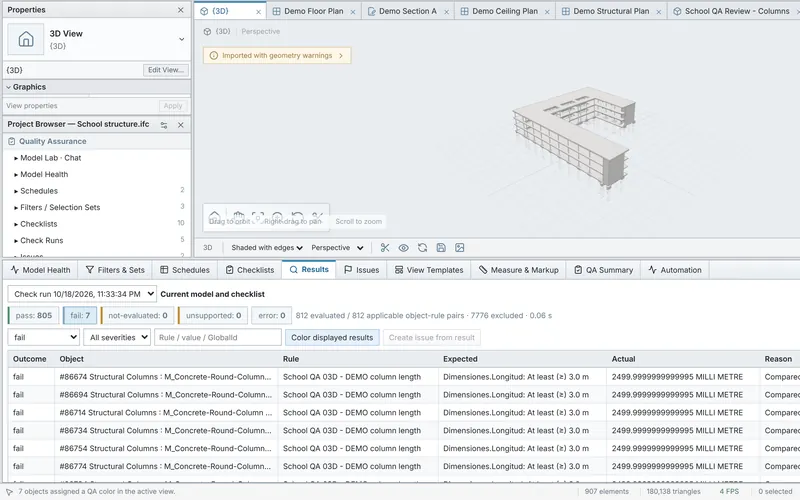Switch to Schedules bottom tab

point(185,270)
